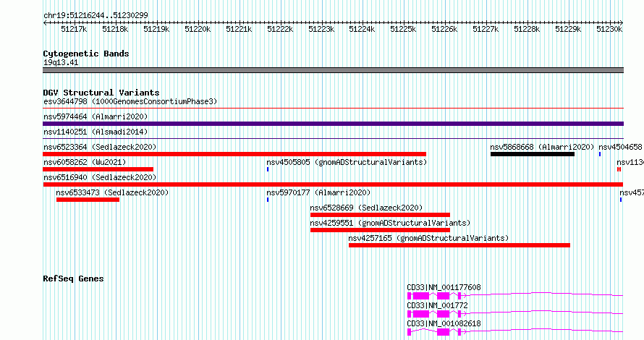This screenshot has width=644, height=340.
Task: Select variant nsv6533473 (Sedlazeck2020) label
Action: coord(112,192)
